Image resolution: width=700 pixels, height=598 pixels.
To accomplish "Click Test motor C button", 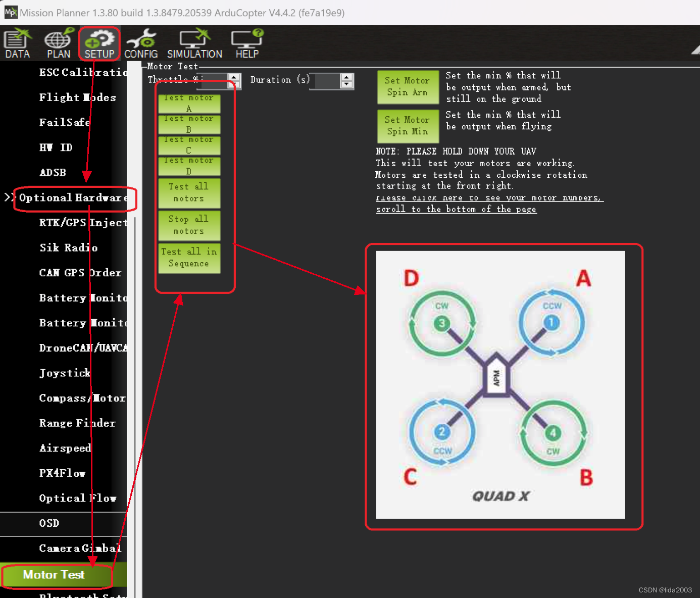I will (x=189, y=145).
